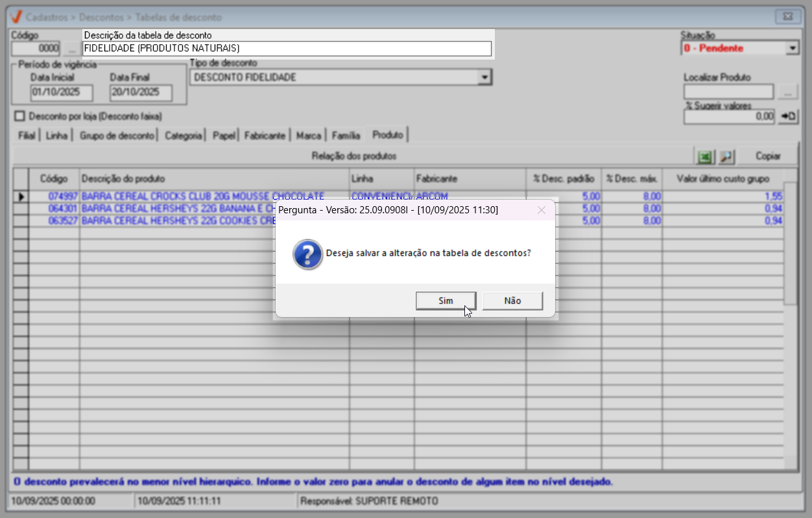Image resolution: width=812 pixels, height=518 pixels.
Task: Select the Produto tab
Action: [387, 135]
